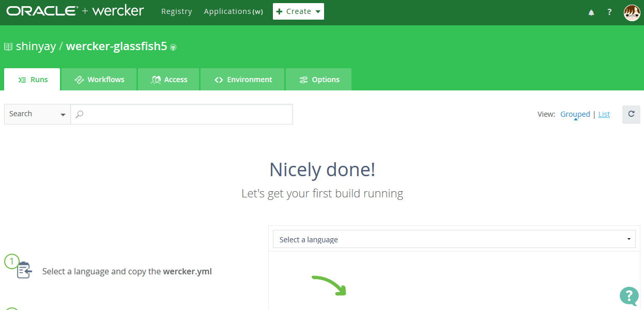The height and width of the screenshot is (310, 644).
Task: Focus the runs search input field
Action: [182, 114]
